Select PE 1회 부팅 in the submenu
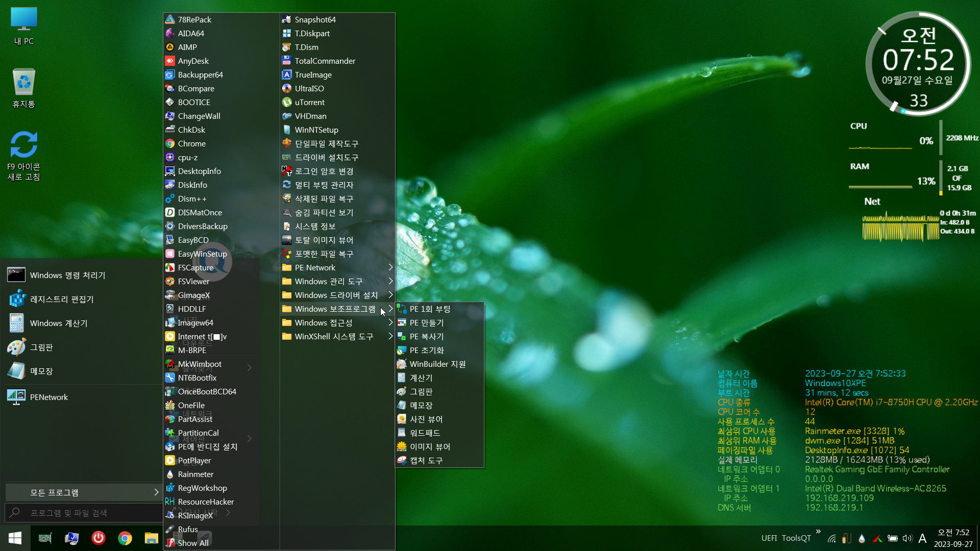The image size is (980, 551). coord(439,309)
